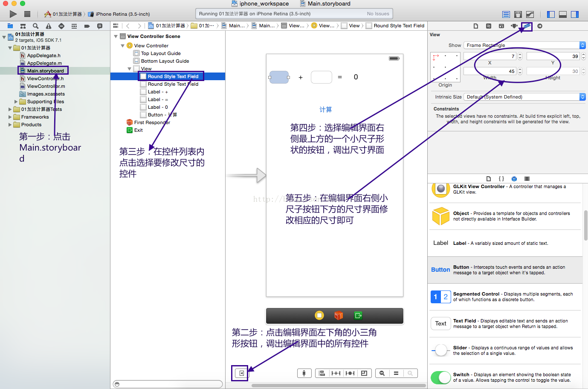
Task: Open the Project navigator
Action: pos(10,26)
